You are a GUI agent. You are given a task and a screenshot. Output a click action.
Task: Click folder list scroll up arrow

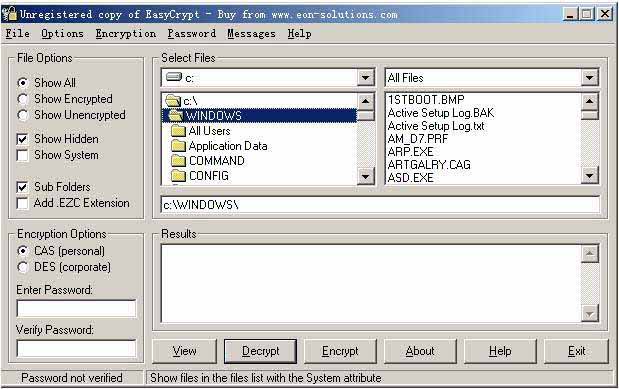(x=366, y=101)
